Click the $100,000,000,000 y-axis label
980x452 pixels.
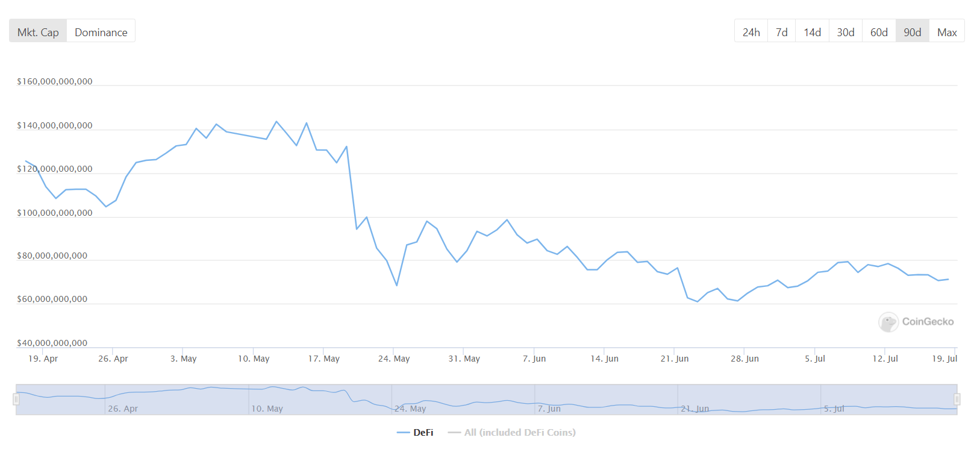(55, 213)
